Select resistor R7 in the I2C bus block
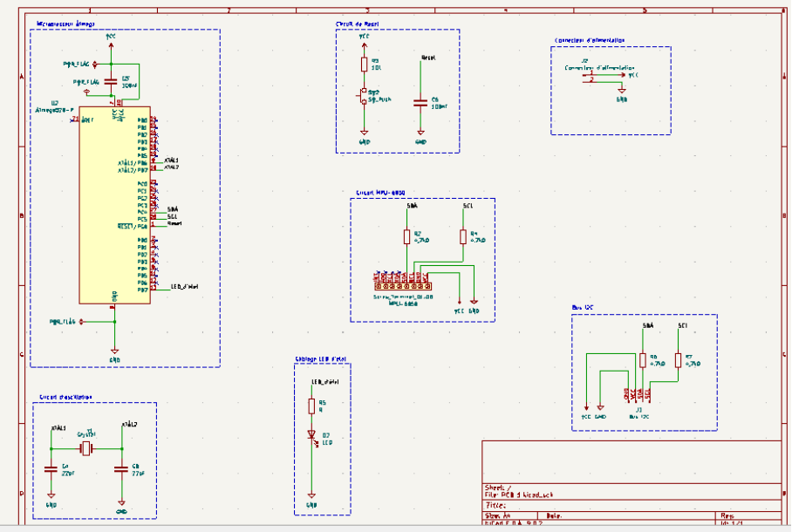 (x=678, y=360)
